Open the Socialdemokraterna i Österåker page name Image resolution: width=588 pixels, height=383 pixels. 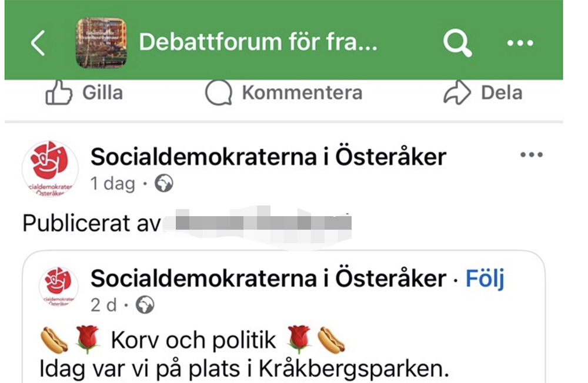(268, 157)
